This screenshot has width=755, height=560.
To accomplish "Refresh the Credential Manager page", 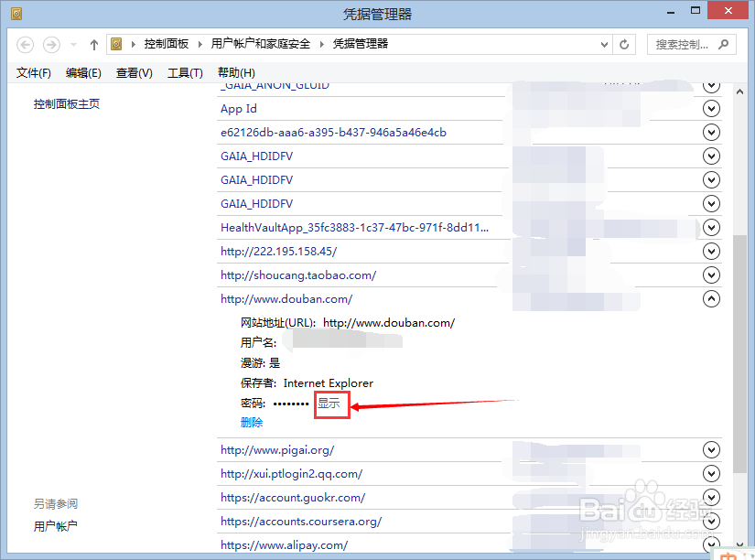I will (624, 45).
